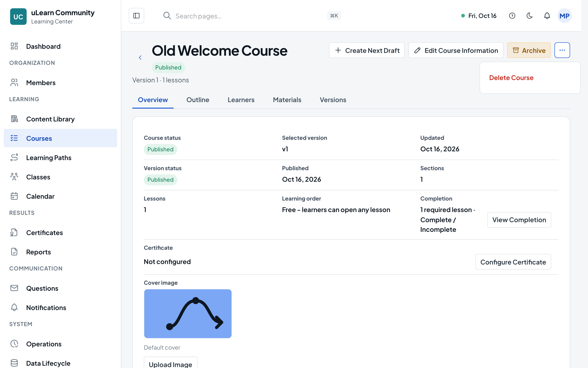Viewport: 588px width, 368px height.
Task: Open Dashboard in the sidebar
Action: pos(60,46)
